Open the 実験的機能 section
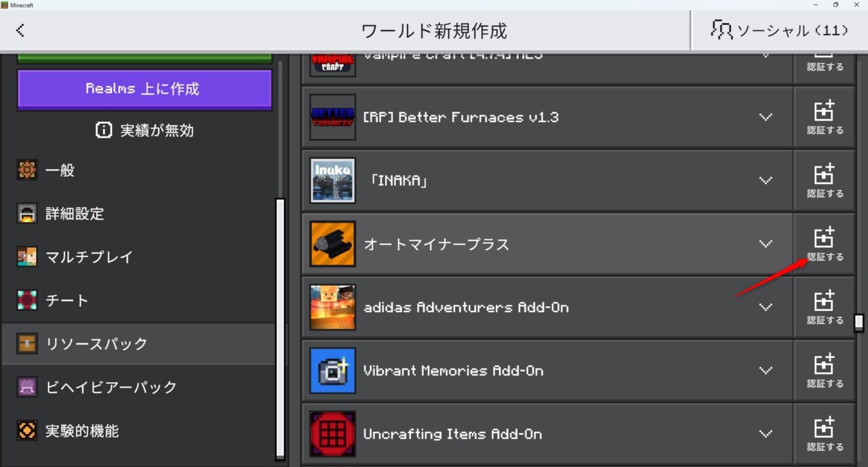The height and width of the screenshot is (467, 868). [138, 431]
